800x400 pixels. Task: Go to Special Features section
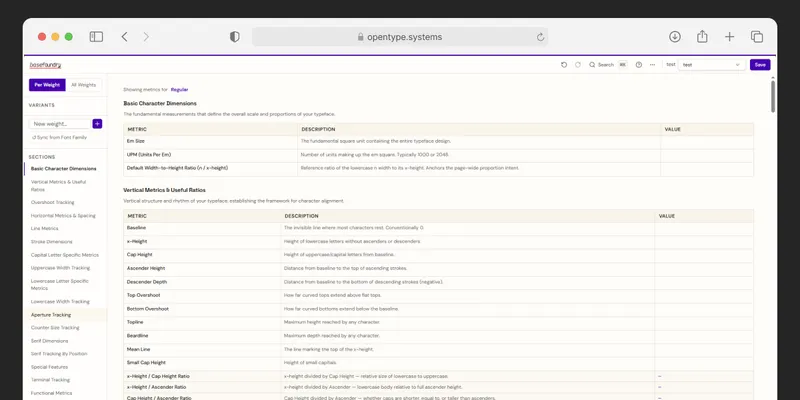[x=49, y=367]
